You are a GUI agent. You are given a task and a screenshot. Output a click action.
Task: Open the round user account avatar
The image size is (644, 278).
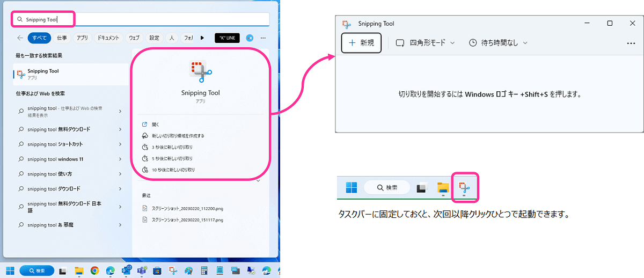coord(250,38)
